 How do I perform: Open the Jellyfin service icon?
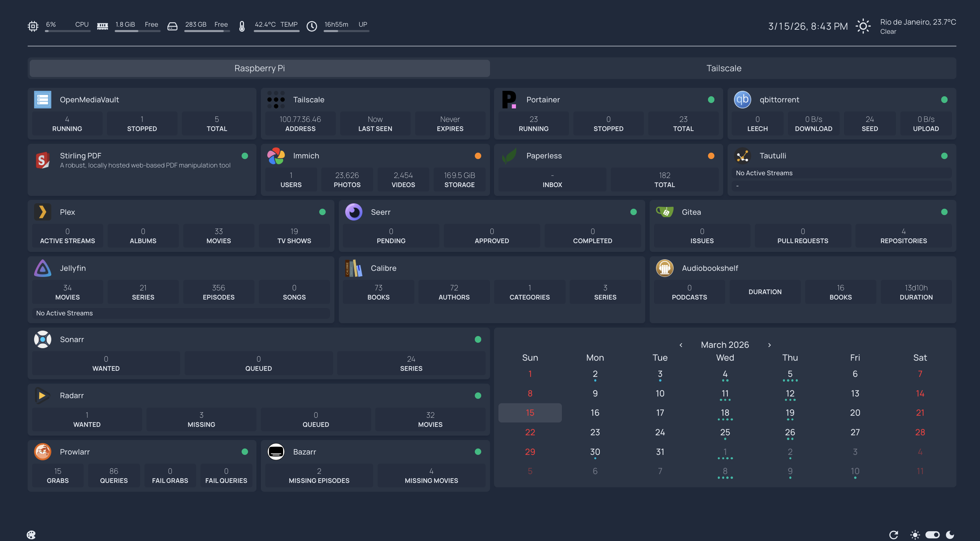click(43, 268)
